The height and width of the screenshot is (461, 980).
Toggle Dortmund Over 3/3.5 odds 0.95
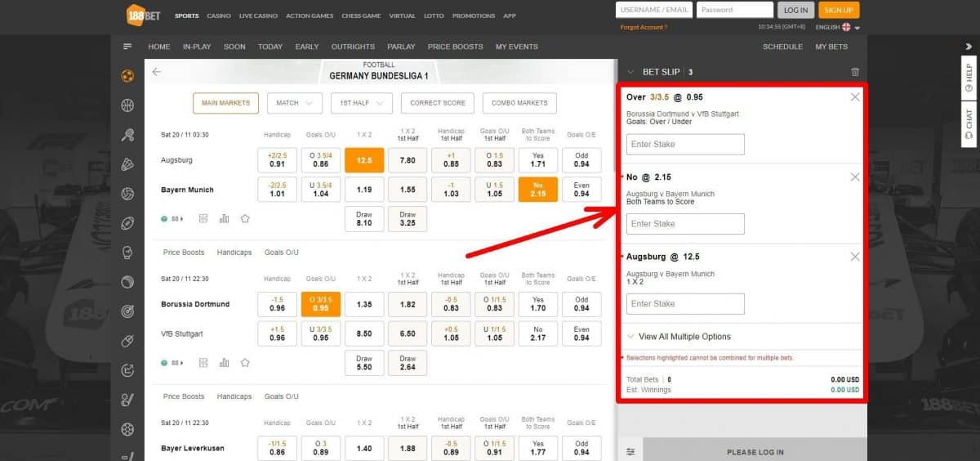pyautogui.click(x=321, y=304)
